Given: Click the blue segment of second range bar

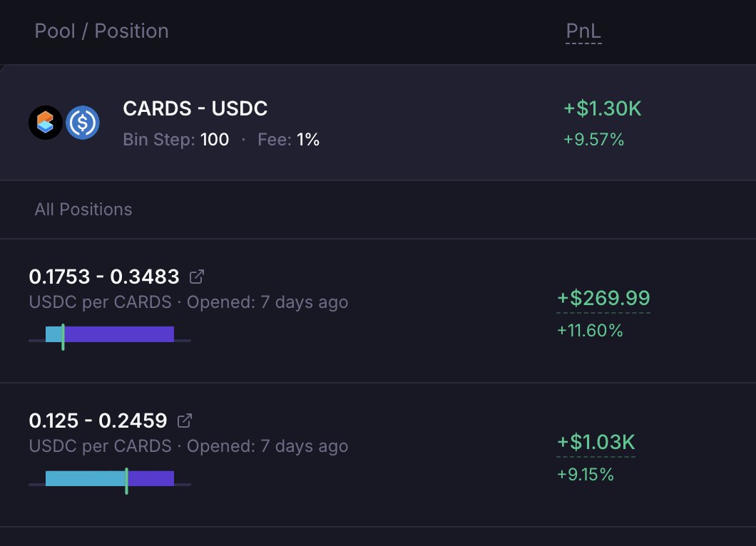Looking at the screenshot, I should (x=86, y=478).
